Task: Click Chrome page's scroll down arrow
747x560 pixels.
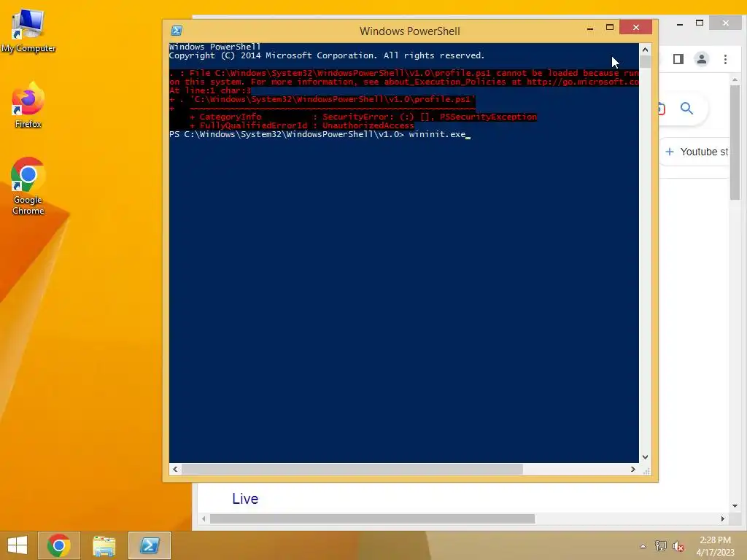Action: coord(735,506)
